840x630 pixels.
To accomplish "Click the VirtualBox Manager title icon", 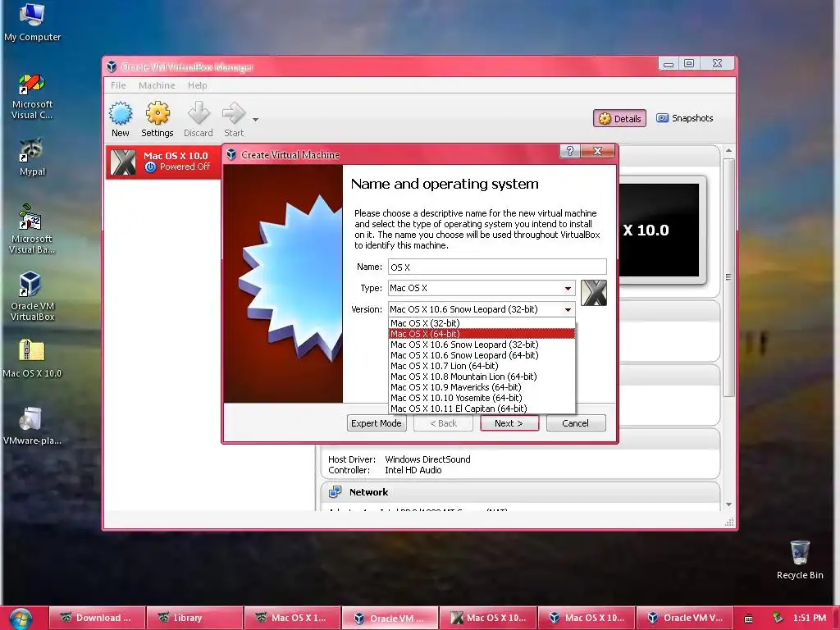I will coord(112,66).
